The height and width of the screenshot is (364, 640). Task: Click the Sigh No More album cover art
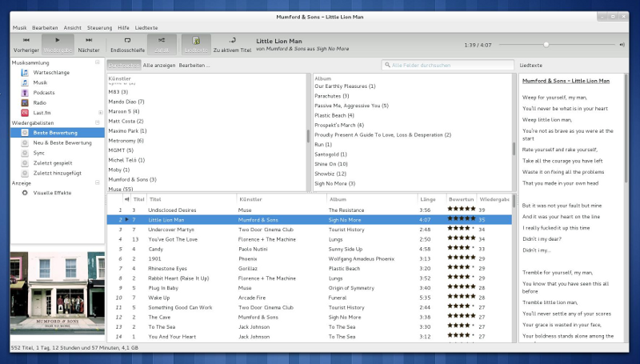coord(58,293)
